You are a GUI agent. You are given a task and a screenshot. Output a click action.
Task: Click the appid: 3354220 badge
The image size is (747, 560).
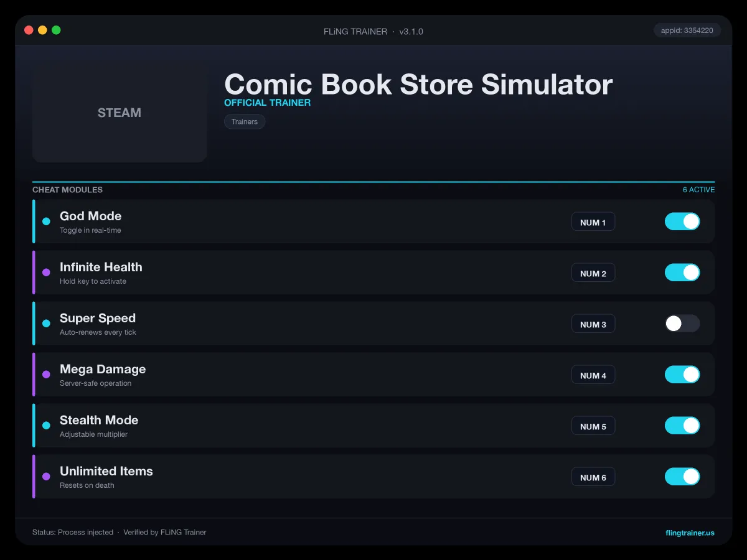tap(687, 30)
